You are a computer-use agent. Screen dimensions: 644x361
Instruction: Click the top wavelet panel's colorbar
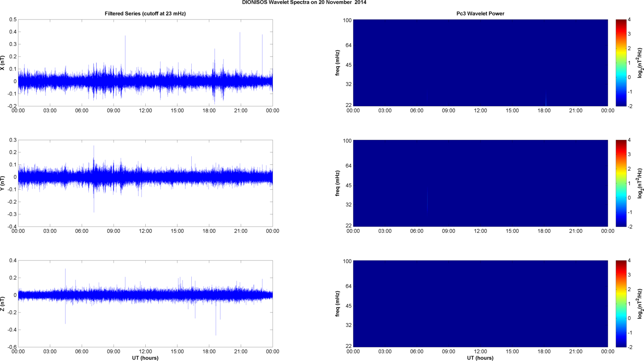(x=621, y=63)
